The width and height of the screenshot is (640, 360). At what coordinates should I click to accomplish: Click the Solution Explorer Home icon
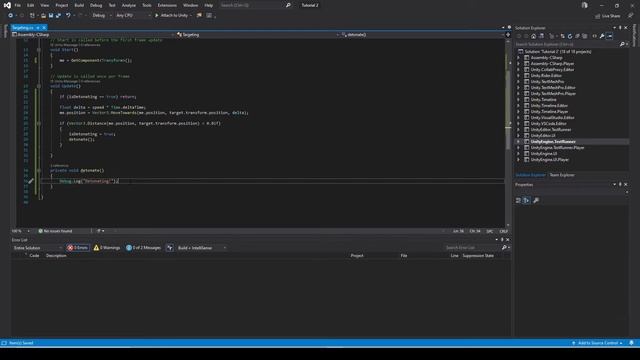pyautogui.click(x=533, y=36)
